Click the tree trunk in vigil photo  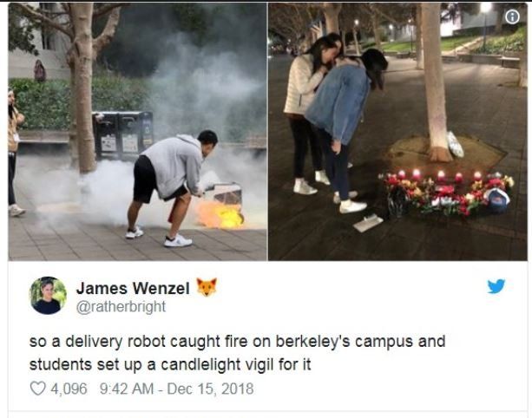click(x=436, y=82)
